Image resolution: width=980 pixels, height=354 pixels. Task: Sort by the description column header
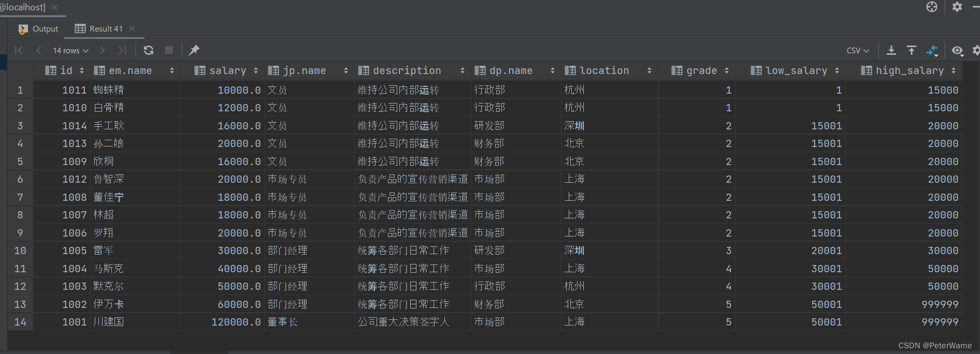pos(412,70)
